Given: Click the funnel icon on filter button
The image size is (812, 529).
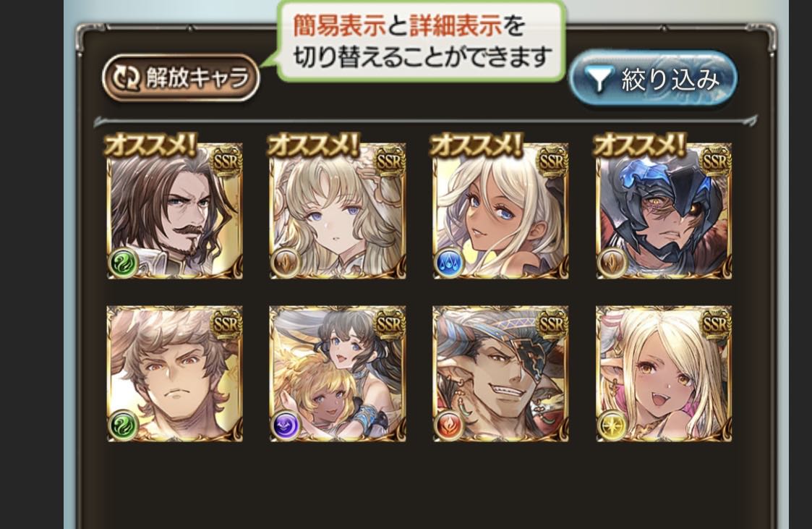Looking at the screenshot, I should [599, 80].
